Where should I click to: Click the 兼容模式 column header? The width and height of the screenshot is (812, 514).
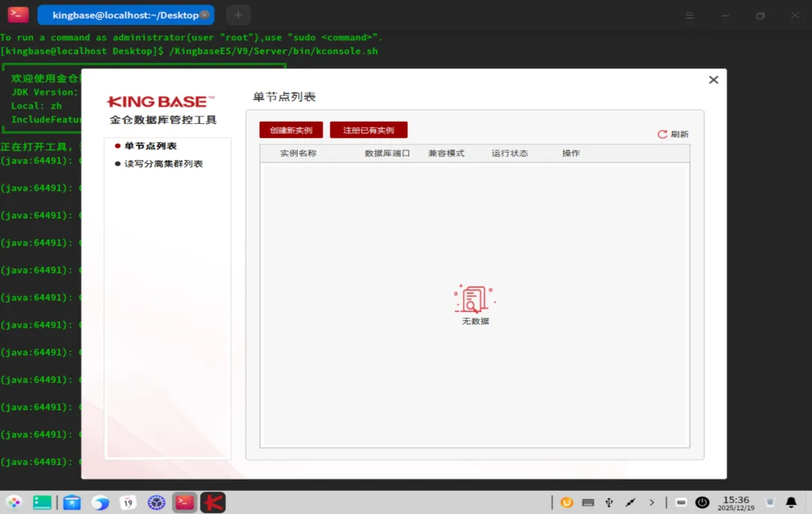tap(446, 153)
